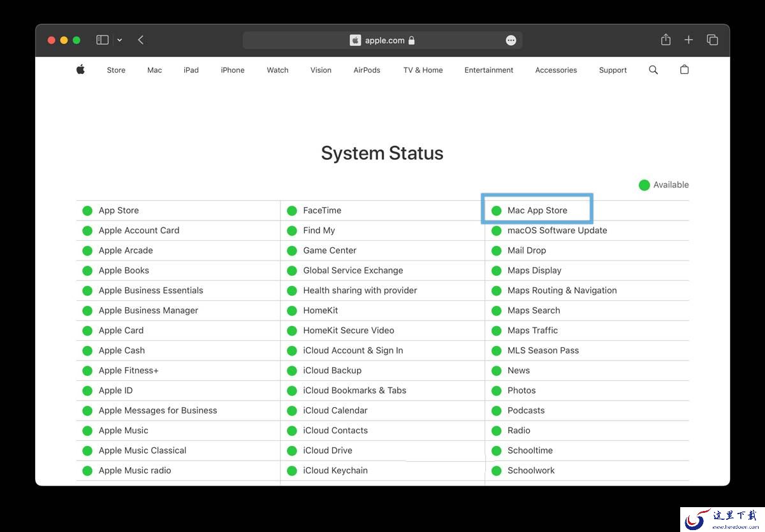The height and width of the screenshot is (532, 765).
Task: Open the shopping bag icon
Action: pos(684,69)
